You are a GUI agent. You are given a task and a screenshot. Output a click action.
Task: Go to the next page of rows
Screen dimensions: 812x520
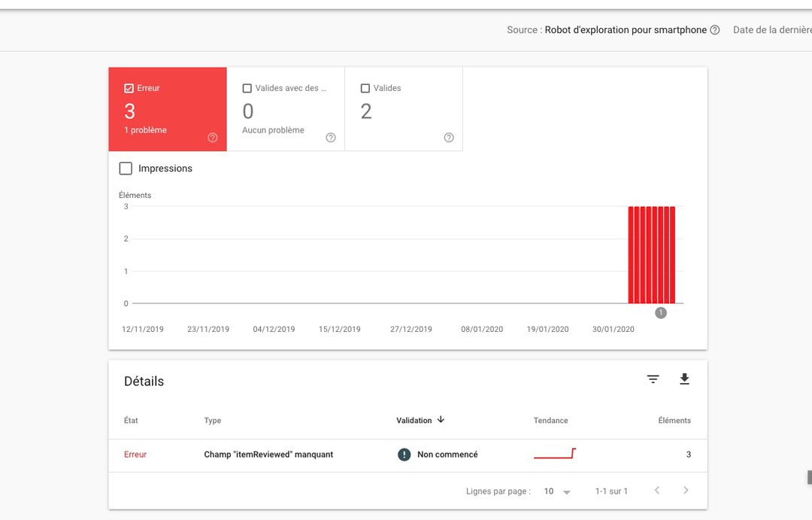686,491
